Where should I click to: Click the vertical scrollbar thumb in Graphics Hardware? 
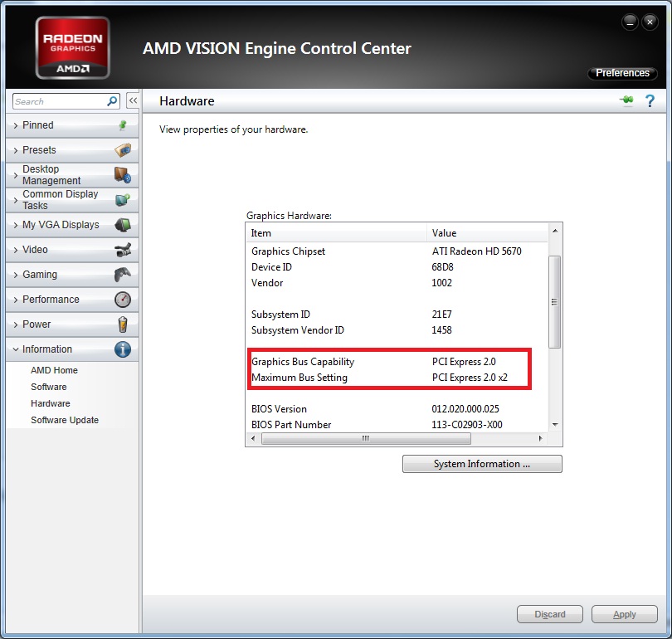click(x=554, y=302)
